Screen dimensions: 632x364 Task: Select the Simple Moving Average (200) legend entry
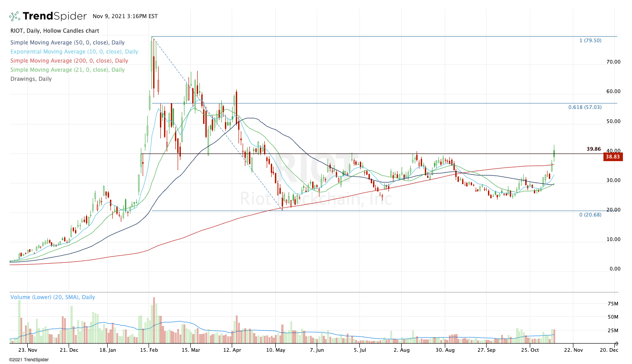pyautogui.click(x=70, y=61)
